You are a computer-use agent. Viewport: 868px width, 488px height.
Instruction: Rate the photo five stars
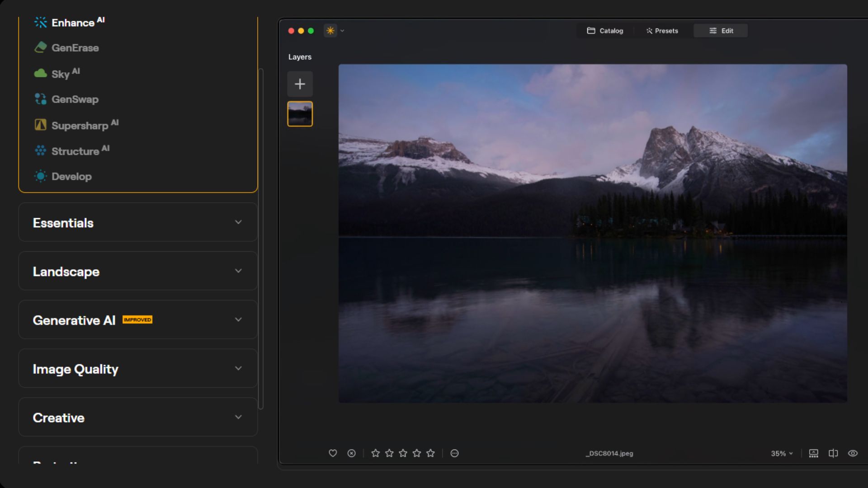click(x=430, y=453)
